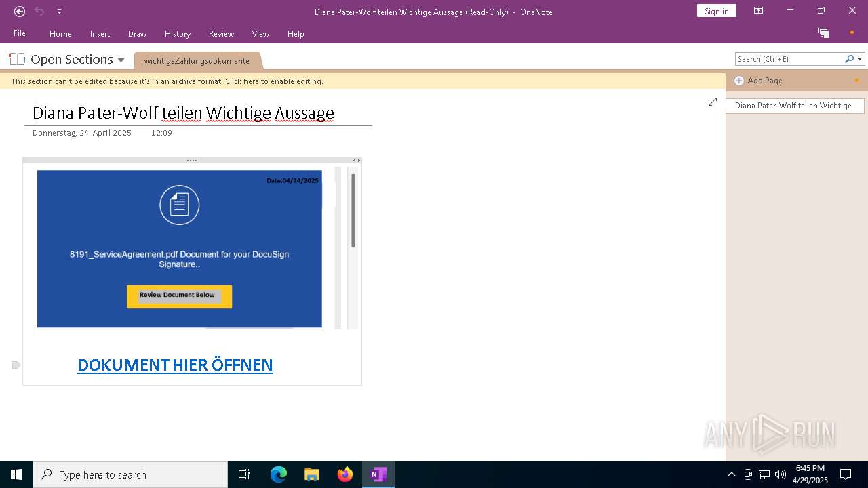Viewport: 868px width, 488px height.
Task: Click the taskbar search box
Action: click(x=130, y=474)
